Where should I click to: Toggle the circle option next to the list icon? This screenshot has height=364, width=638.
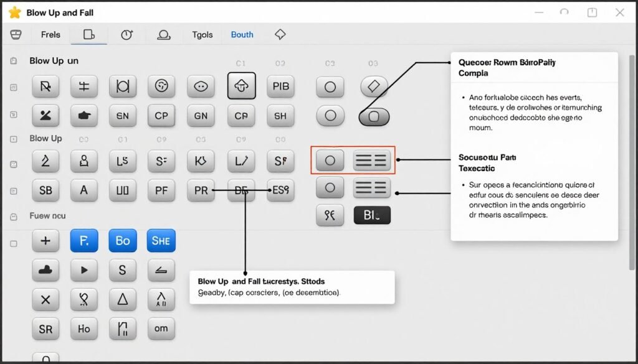(x=330, y=188)
